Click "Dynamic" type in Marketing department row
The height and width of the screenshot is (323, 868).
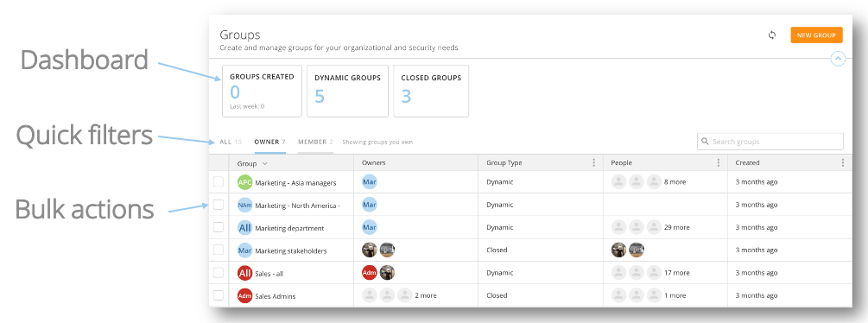pyautogui.click(x=500, y=227)
